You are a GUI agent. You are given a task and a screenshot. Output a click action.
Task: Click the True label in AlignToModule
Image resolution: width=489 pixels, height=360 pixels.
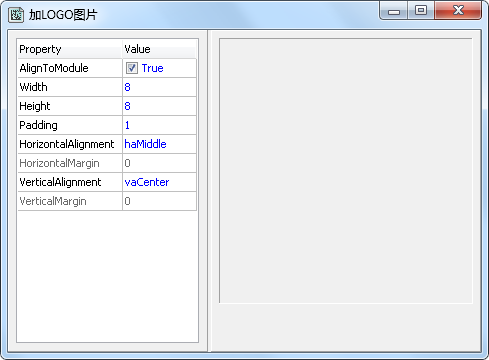click(x=152, y=68)
